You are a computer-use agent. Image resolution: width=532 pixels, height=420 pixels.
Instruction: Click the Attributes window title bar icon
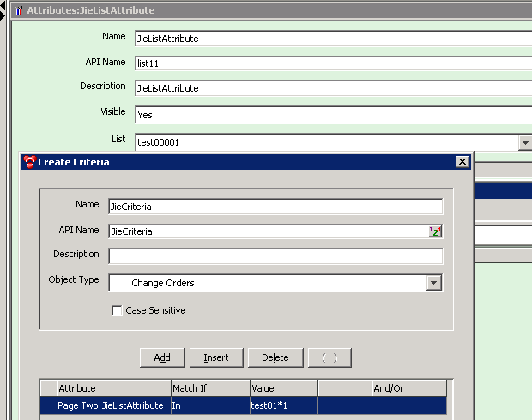(18, 10)
